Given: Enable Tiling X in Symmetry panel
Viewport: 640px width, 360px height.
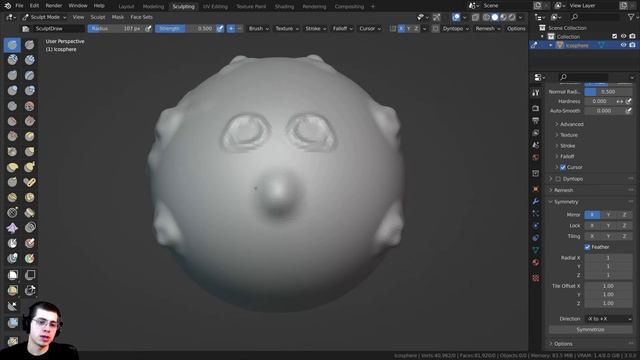Looking at the screenshot, I should (592, 236).
